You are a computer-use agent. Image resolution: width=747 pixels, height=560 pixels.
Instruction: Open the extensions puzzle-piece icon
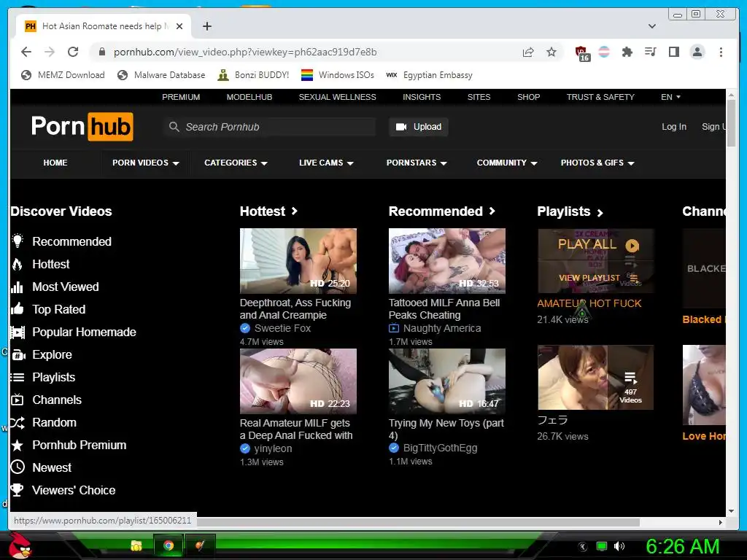627,52
